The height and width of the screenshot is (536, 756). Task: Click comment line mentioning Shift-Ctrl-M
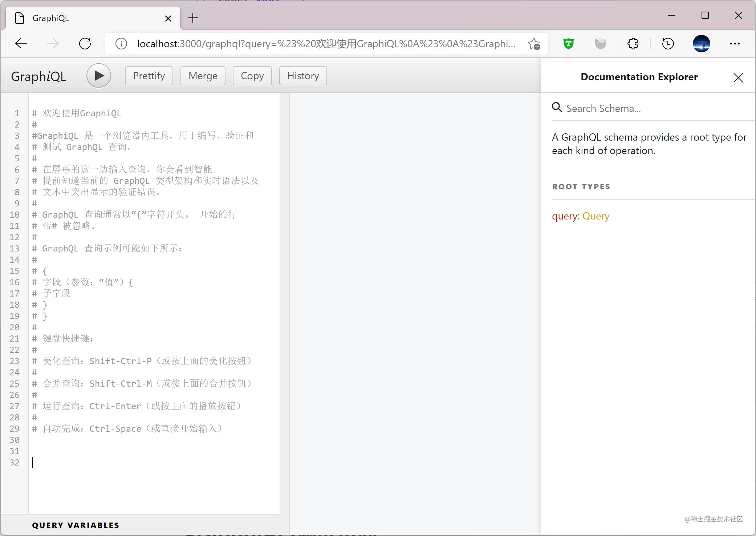click(x=142, y=383)
